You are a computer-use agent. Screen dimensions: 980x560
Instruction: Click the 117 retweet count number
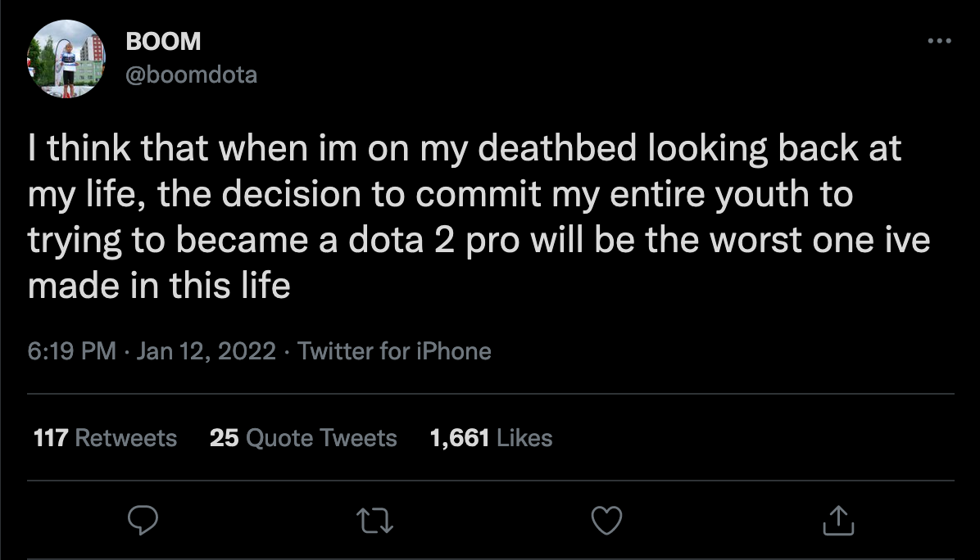(x=51, y=438)
